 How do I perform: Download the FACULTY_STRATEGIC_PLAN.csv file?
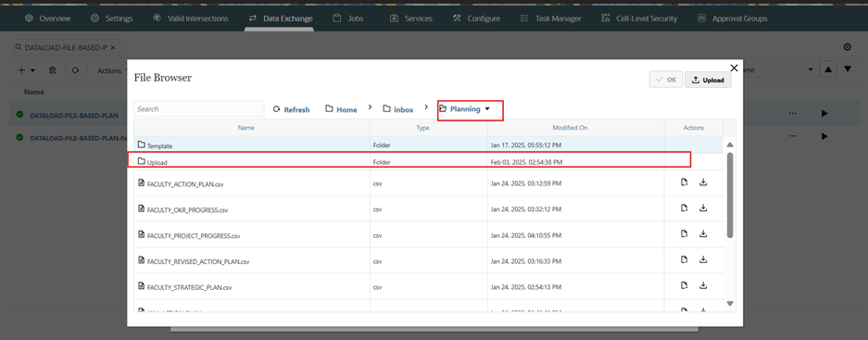[x=703, y=285]
